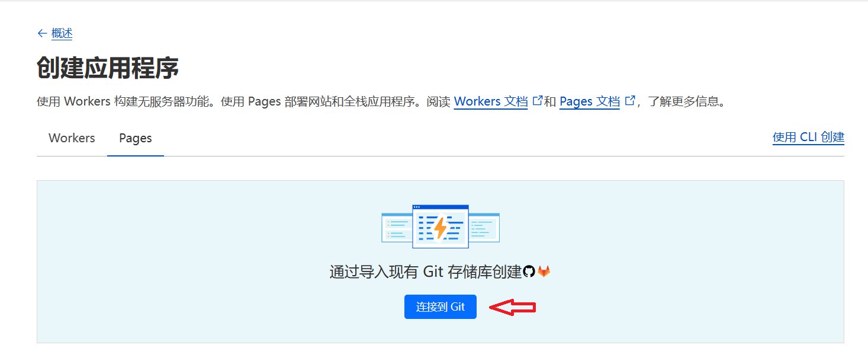
Task: Click the GitHub octocat icon
Action: 529,272
